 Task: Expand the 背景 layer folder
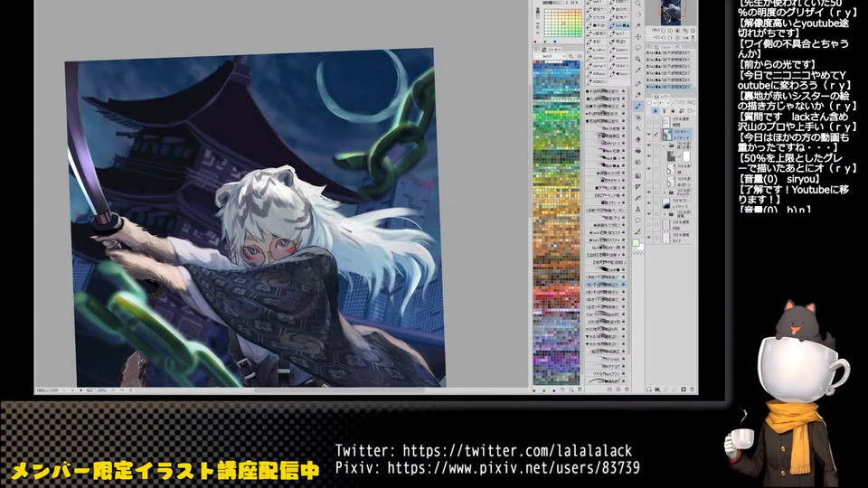(x=665, y=213)
